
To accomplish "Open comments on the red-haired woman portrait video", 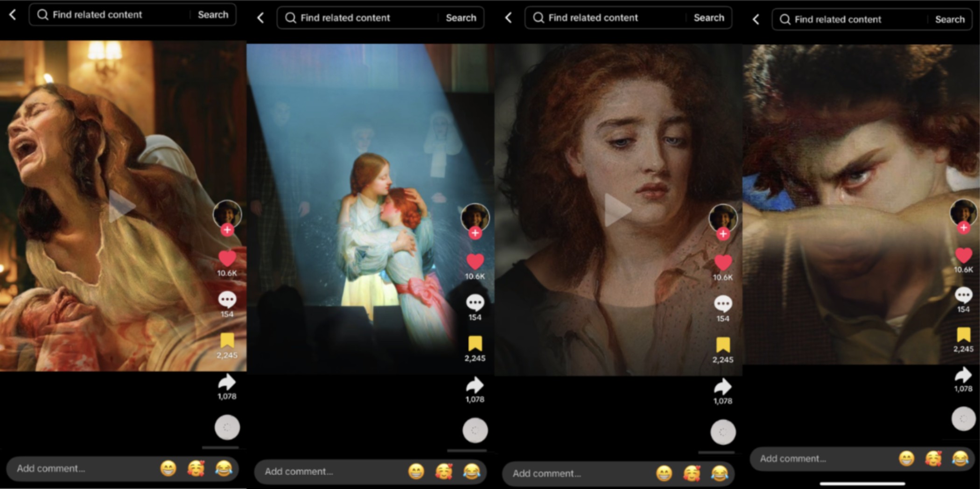I will [x=723, y=304].
